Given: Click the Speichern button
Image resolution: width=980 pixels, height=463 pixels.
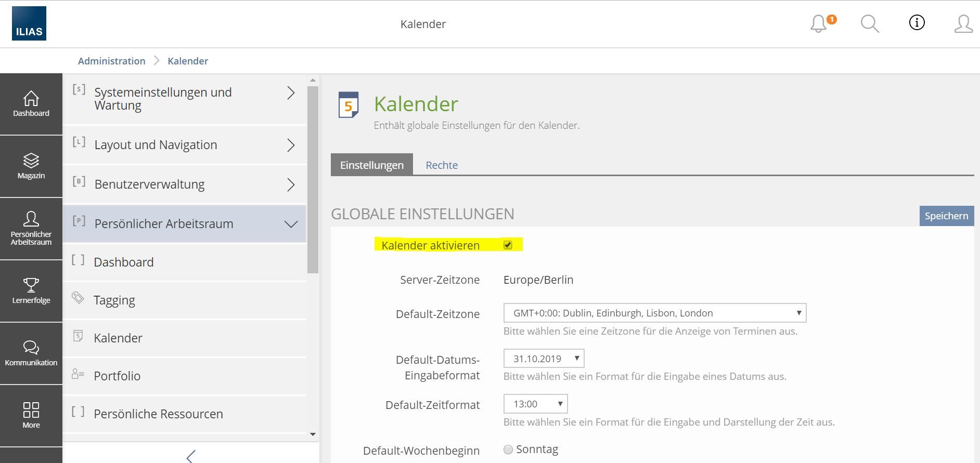Looking at the screenshot, I should (946, 216).
